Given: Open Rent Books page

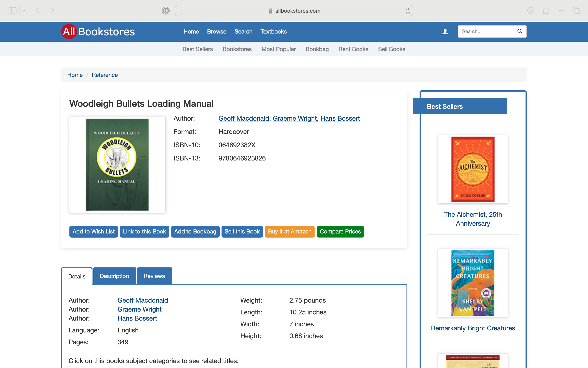Looking at the screenshot, I should pyautogui.click(x=353, y=49).
